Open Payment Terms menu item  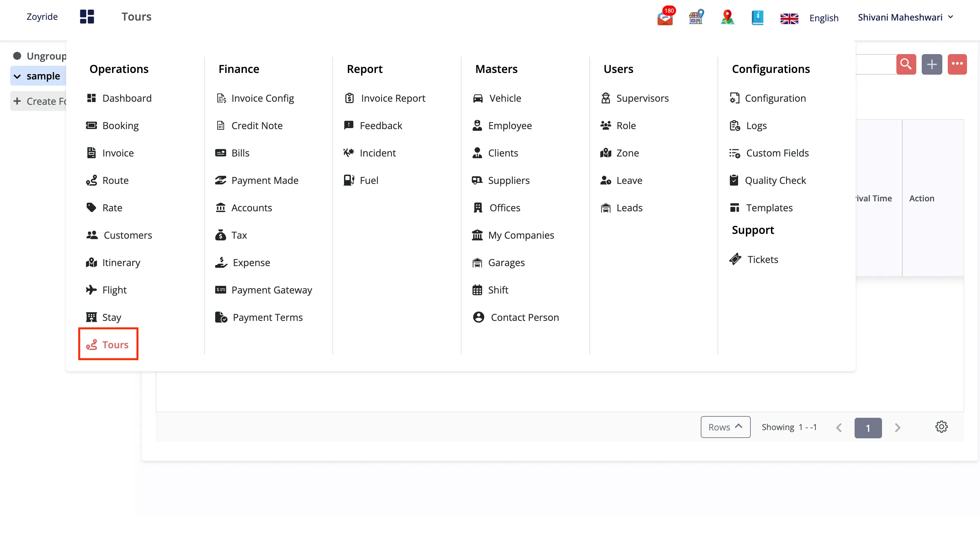pyautogui.click(x=259, y=317)
